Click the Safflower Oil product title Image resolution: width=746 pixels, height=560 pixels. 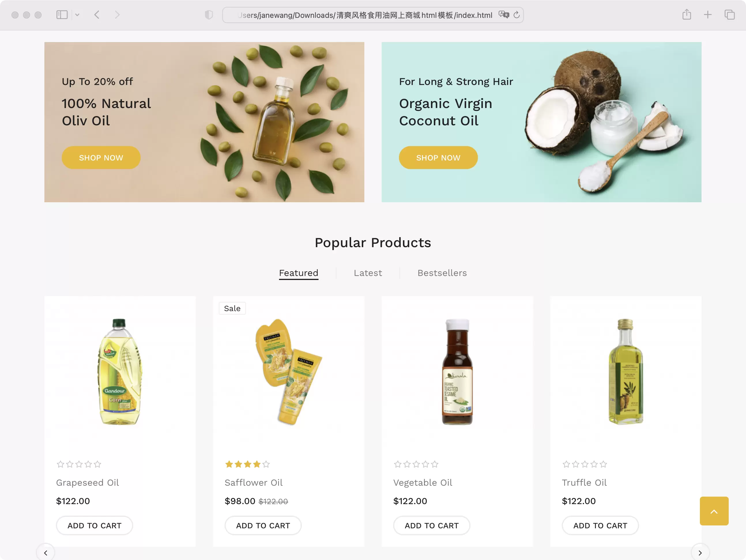click(x=254, y=483)
